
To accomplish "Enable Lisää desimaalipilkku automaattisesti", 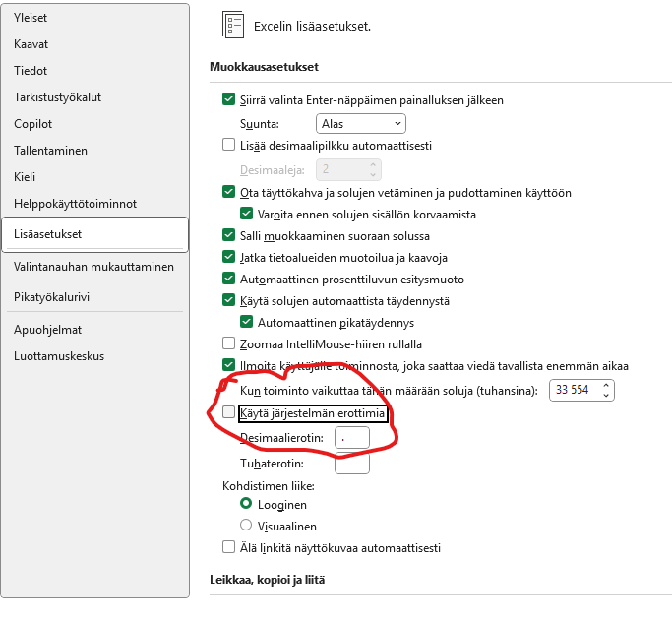I will pos(229,146).
